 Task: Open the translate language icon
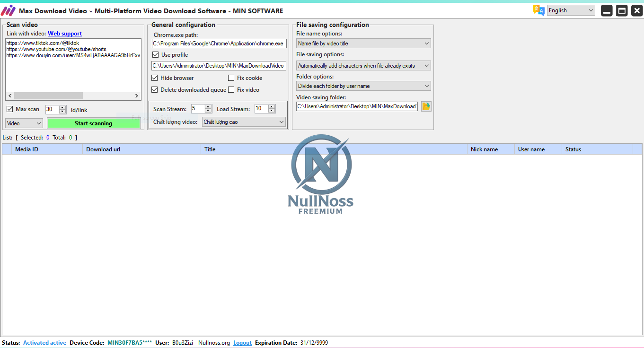539,9
